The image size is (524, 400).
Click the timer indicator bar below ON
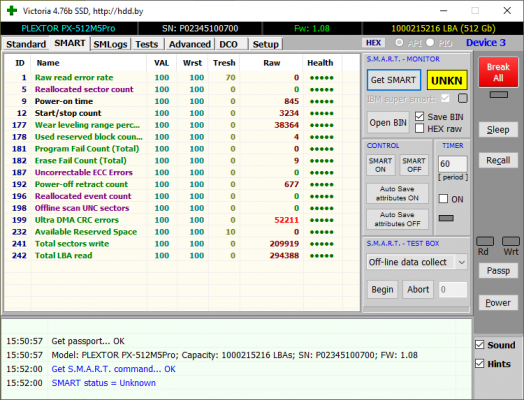[446, 218]
